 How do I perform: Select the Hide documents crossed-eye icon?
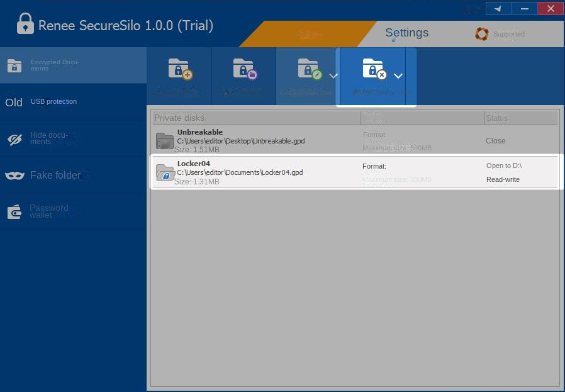click(14, 139)
